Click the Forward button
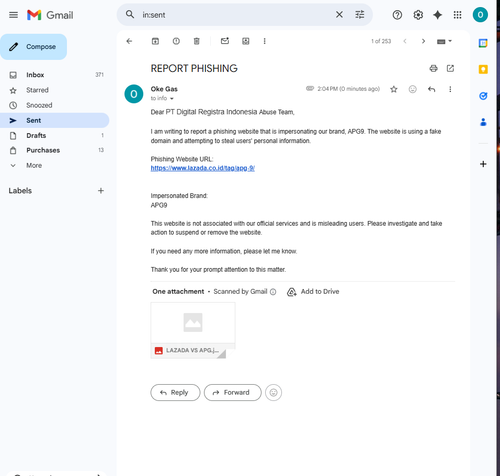Viewport: 500px width, 476px height. point(233,392)
